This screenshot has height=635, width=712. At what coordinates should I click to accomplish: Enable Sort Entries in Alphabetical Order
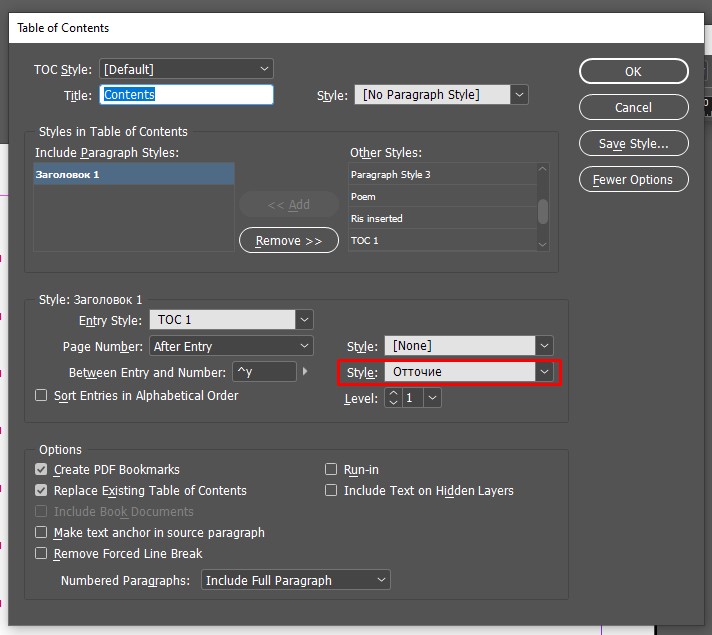point(41,395)
